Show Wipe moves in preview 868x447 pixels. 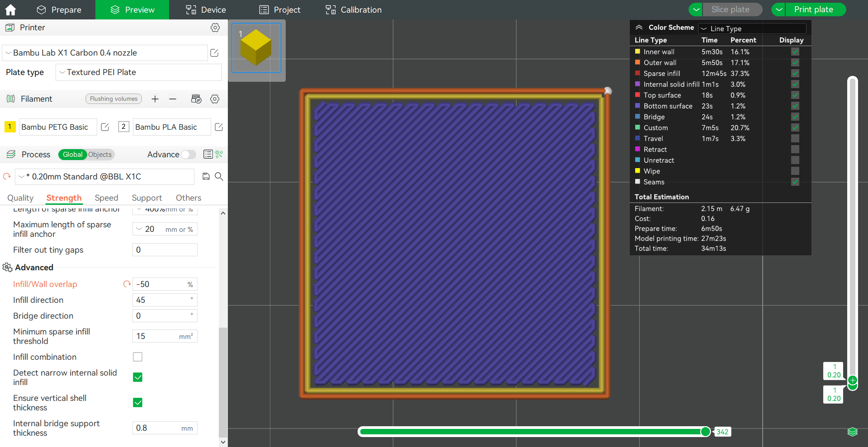pyautogui.click(x=795, y=171)
